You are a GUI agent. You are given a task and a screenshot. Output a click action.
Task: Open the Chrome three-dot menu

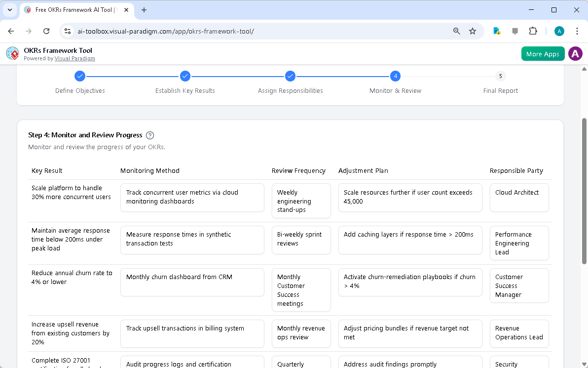(x=577, y=31)
